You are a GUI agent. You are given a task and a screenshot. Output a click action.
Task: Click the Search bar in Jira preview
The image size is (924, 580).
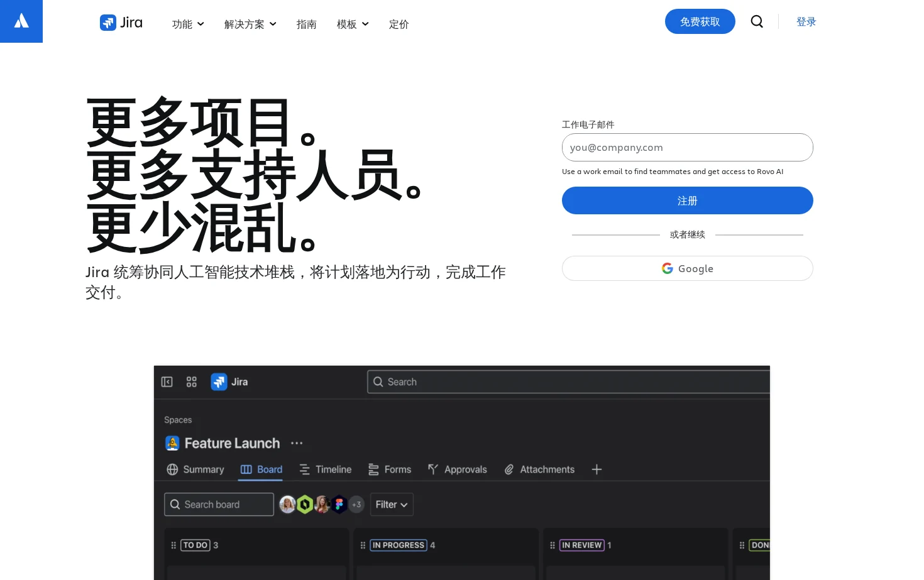[568, 382]
